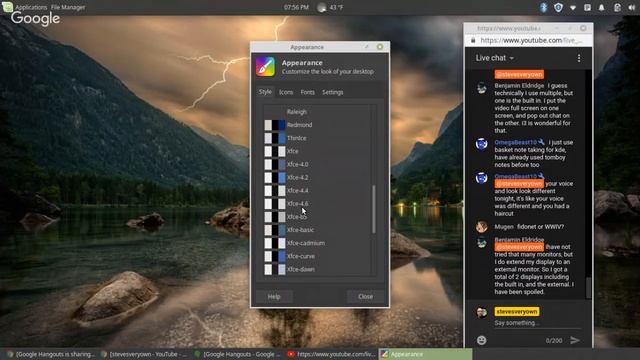Image resolution: width=640 pixels, height=360 pixels.
Task: Click the Xfce-curve theme color preview
Action: [x=275, y=256]
